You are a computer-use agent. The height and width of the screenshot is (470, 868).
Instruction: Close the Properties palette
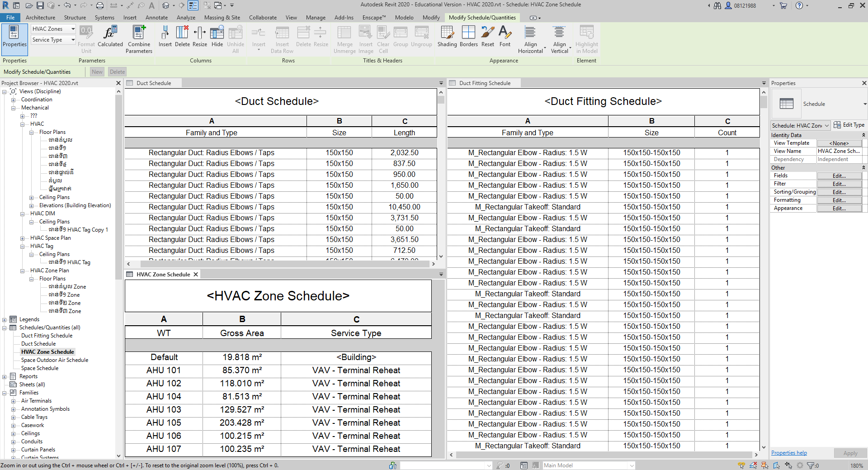point(864,83)
